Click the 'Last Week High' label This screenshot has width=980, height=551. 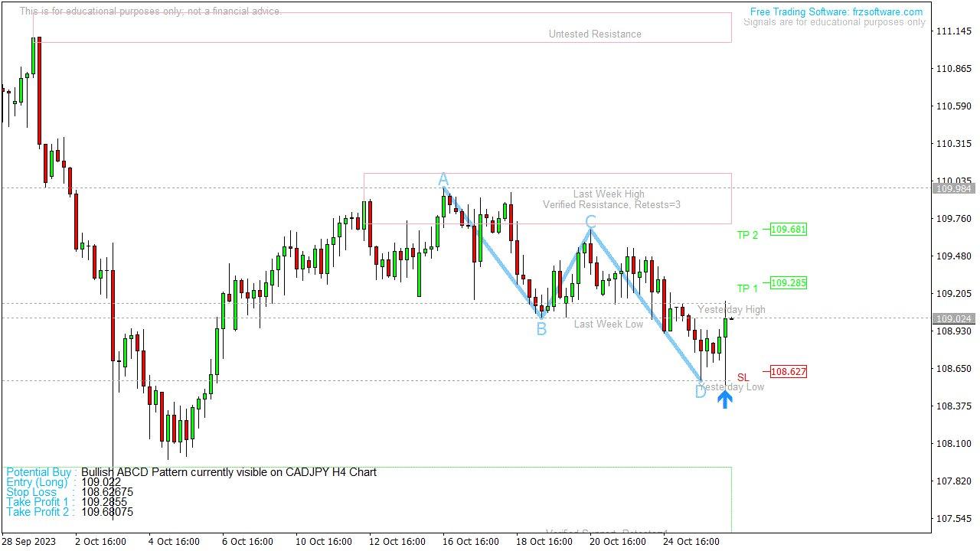click(x=609, y=194)
